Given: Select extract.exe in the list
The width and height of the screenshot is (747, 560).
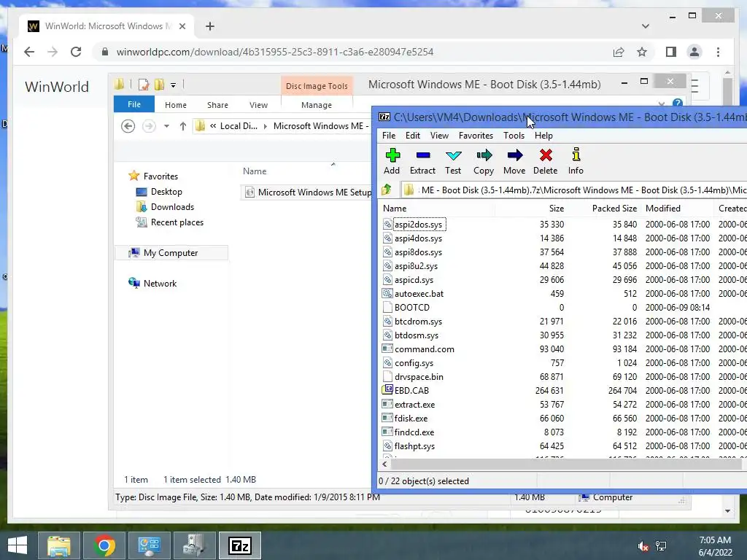Looking at the screenshot, I should [x=414, y=404].
